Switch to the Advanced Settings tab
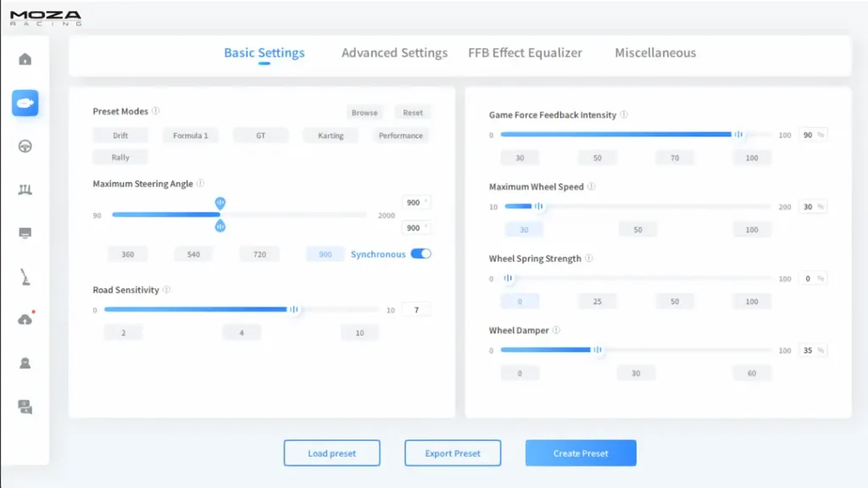 (x=393, y=53)
